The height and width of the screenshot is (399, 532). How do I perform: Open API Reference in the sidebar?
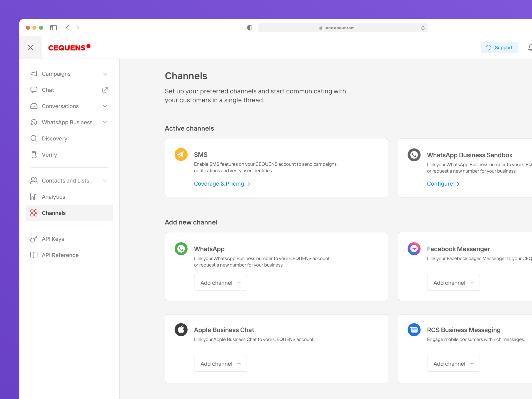click(x=69, y=255)
